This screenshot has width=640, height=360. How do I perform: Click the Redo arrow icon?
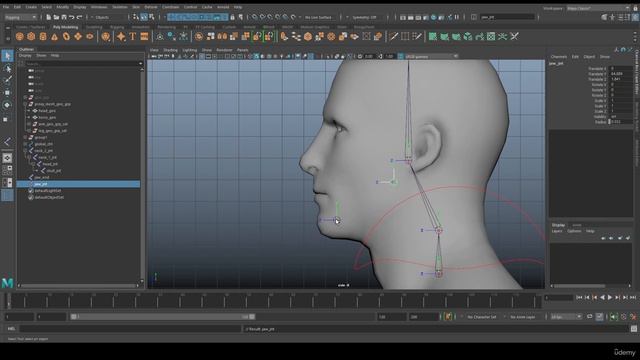click(x=80, y=17)
